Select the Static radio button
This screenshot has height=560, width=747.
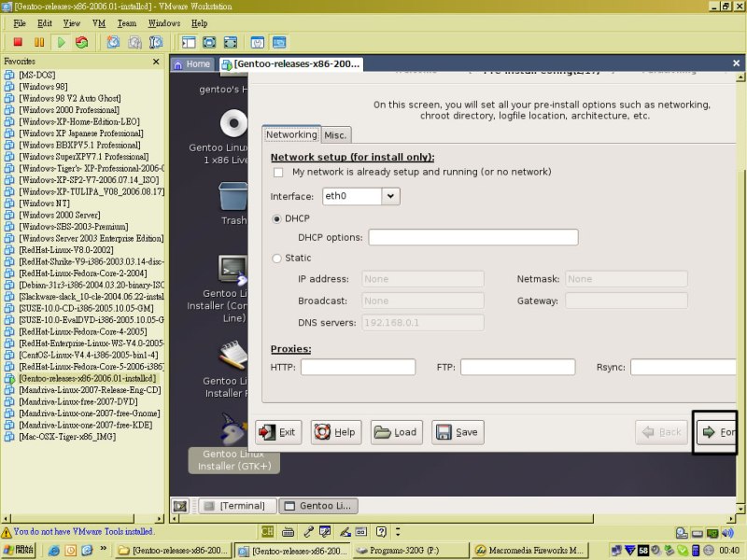276,259
